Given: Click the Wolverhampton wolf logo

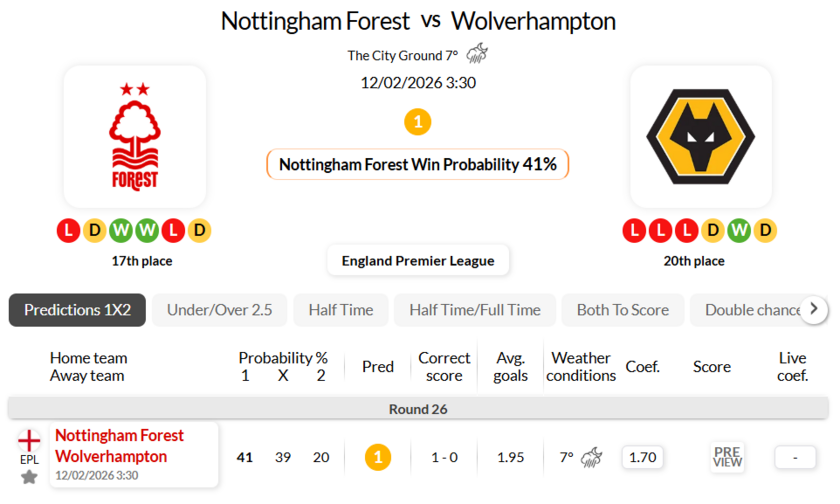Looking at the screenshot, I should pyautogui.click(x=700, y=137).
